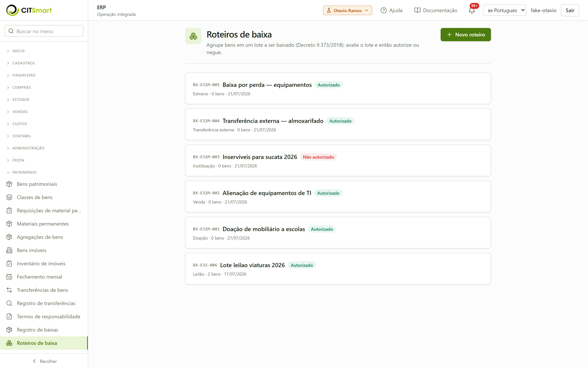Open the Otavio Ramos user dropdown
The width and height of the screenshot is (588, 368).
[347, 10]
